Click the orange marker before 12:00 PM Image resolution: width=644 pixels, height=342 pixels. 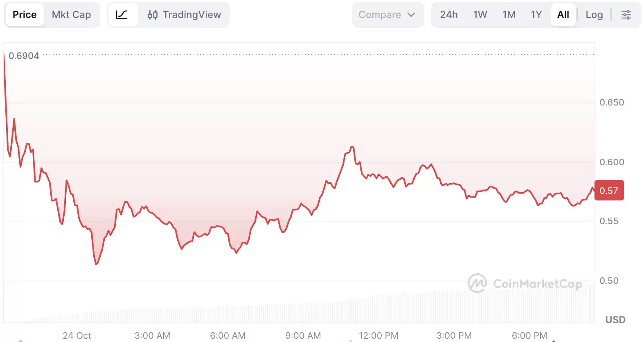pos(351,340)
